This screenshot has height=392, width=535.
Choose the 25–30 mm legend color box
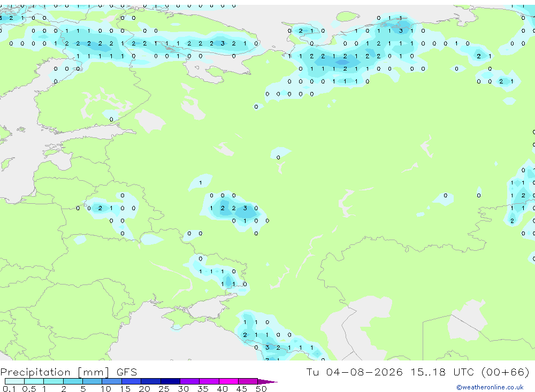(170, 381)
